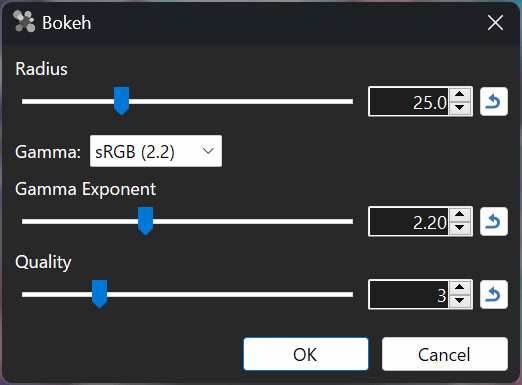This screenshot has width=522, height=385.
Task: Click the Quality slider handle
Action: [x=99, y=294]
